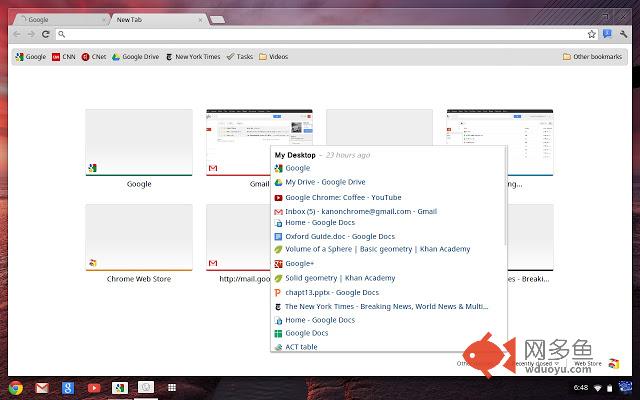This screenshot has height=400, width=640.
Task: Click the Chrome browser shelf icon
Action: click(16, 388)
